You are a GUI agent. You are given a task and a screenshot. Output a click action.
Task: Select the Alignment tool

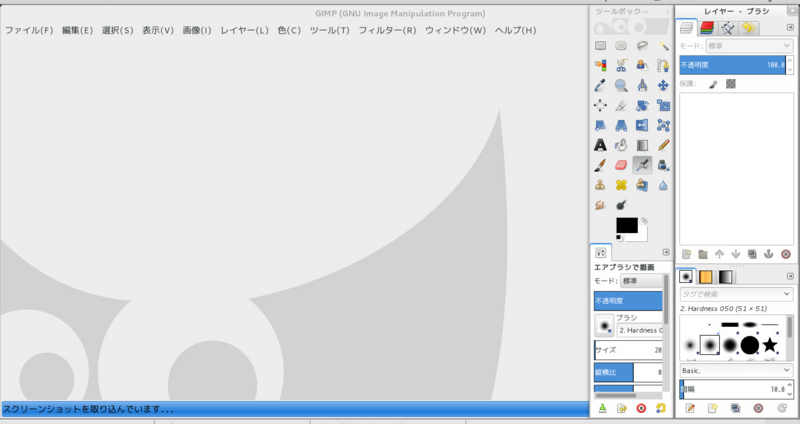[601, 106]
